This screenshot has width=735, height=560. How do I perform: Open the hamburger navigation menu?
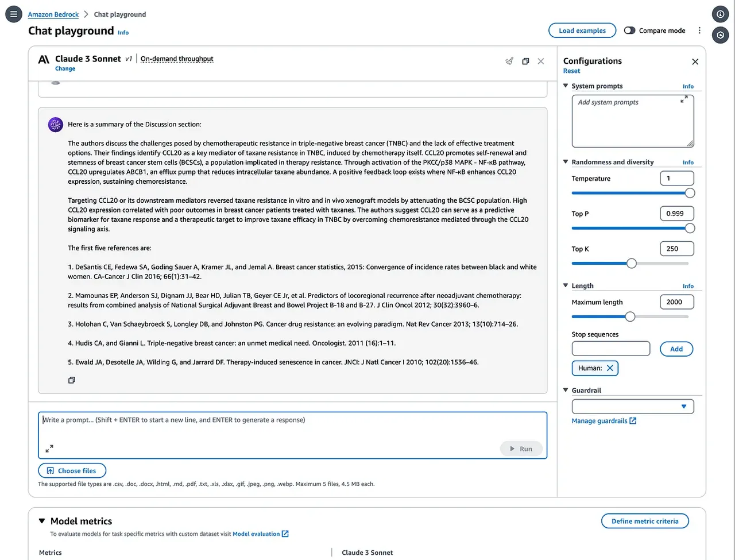point(14,14)
